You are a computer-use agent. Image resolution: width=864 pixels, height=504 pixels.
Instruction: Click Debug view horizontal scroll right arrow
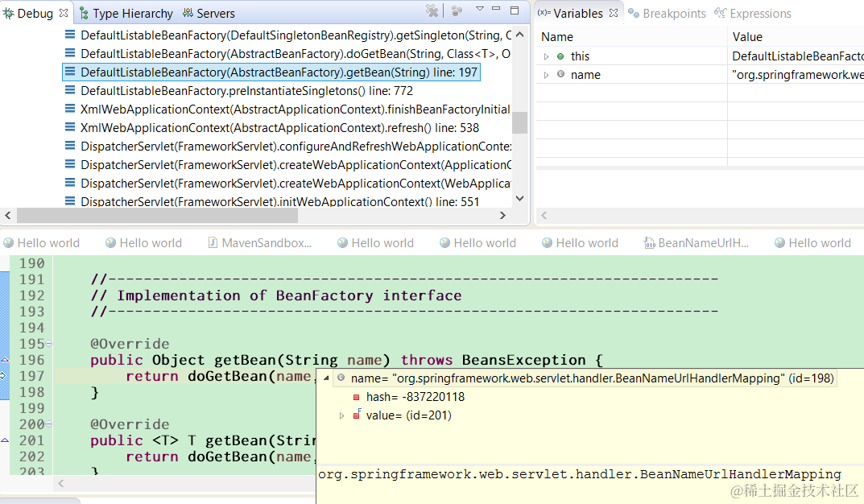502,216
